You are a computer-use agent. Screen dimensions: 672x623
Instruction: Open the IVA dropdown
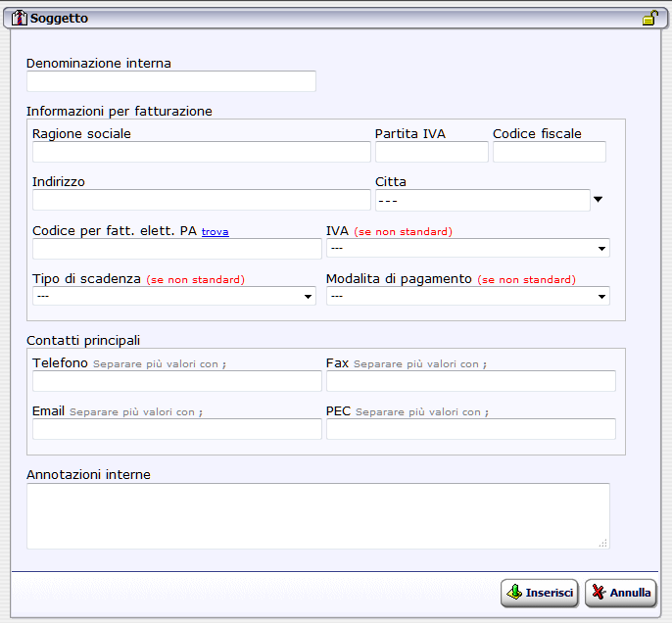[467, 249]
